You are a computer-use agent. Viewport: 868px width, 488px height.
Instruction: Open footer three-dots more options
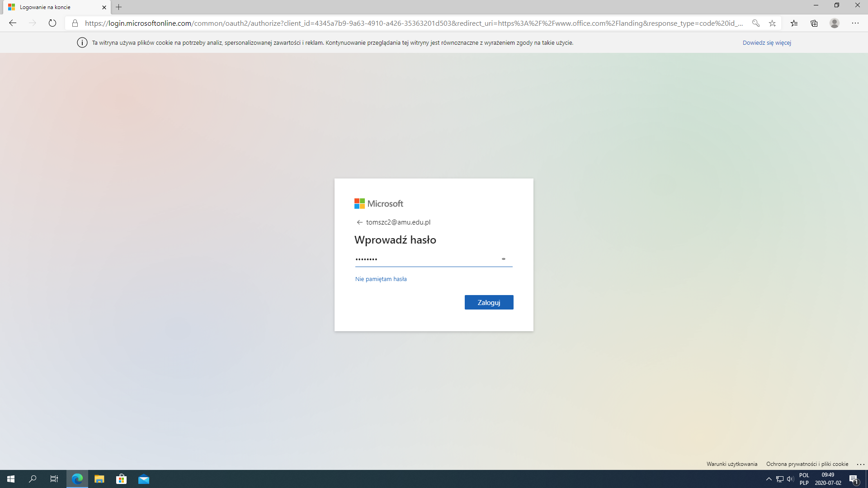point(860,464)
